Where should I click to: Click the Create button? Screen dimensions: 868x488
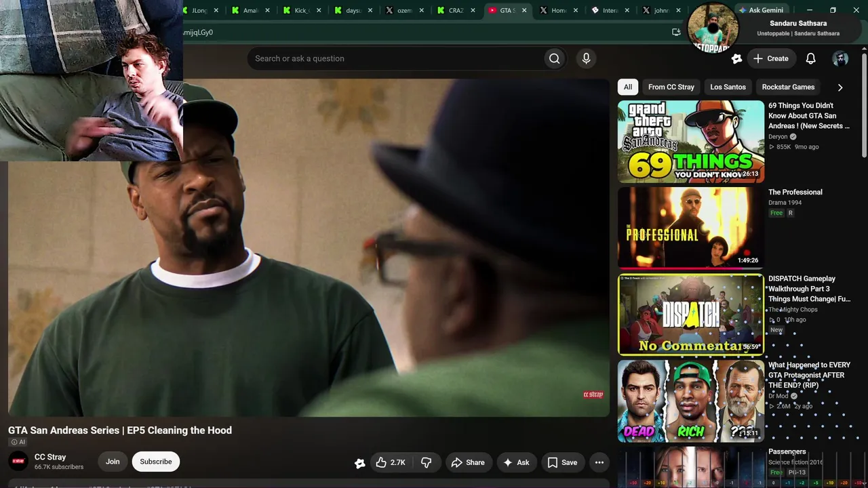771,58
